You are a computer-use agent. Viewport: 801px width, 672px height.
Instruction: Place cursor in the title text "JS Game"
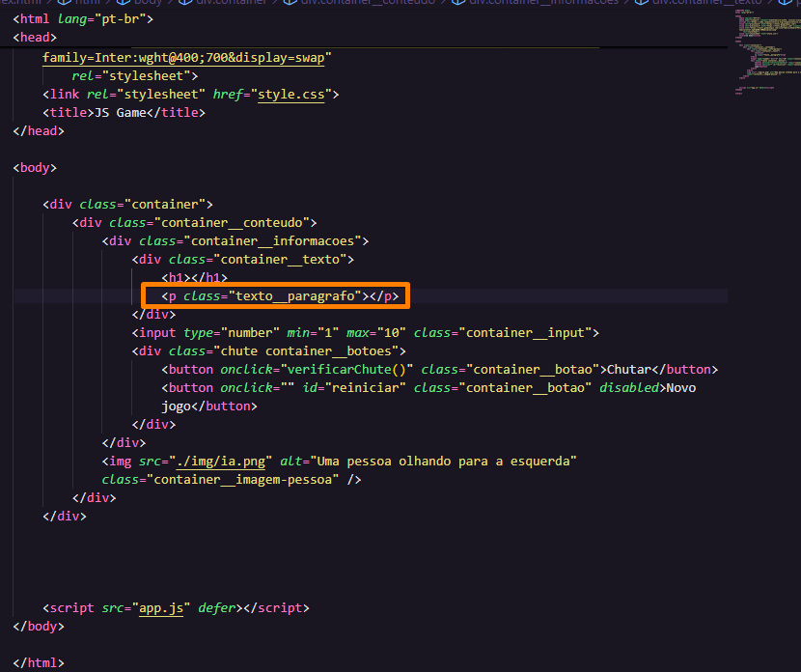point(120,112)
